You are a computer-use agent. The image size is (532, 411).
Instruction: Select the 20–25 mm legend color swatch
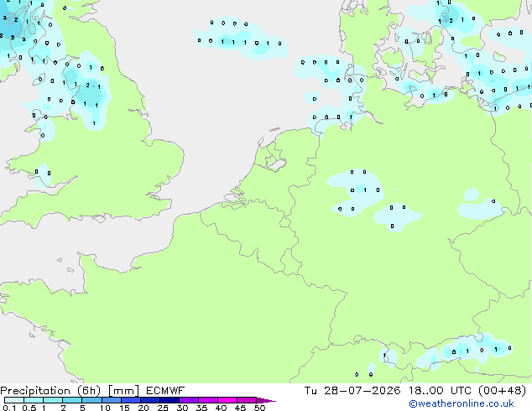(x=149, y=400)
